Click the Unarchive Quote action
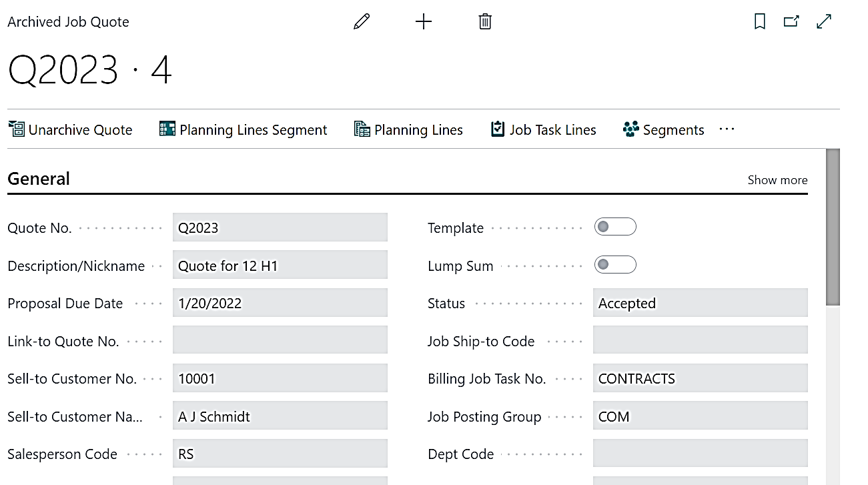868x485 pixels. pyautogui.click(x=71, y=129)
